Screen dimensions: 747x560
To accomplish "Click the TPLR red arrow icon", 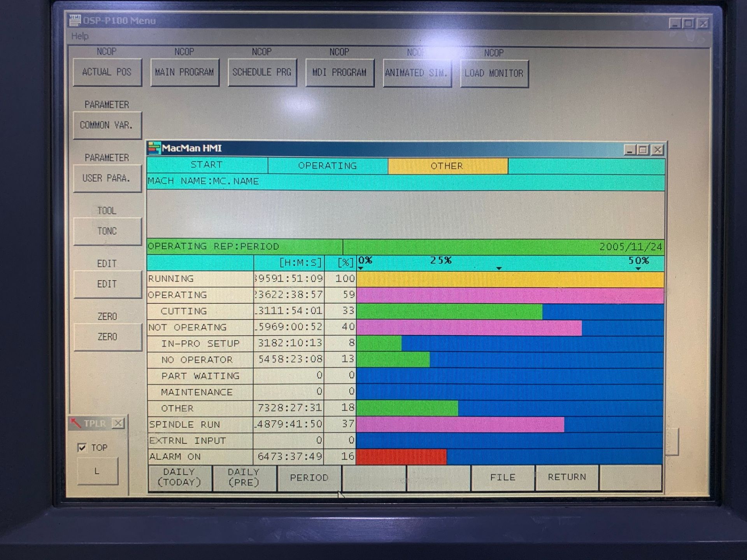I will (x=75, y=423).
